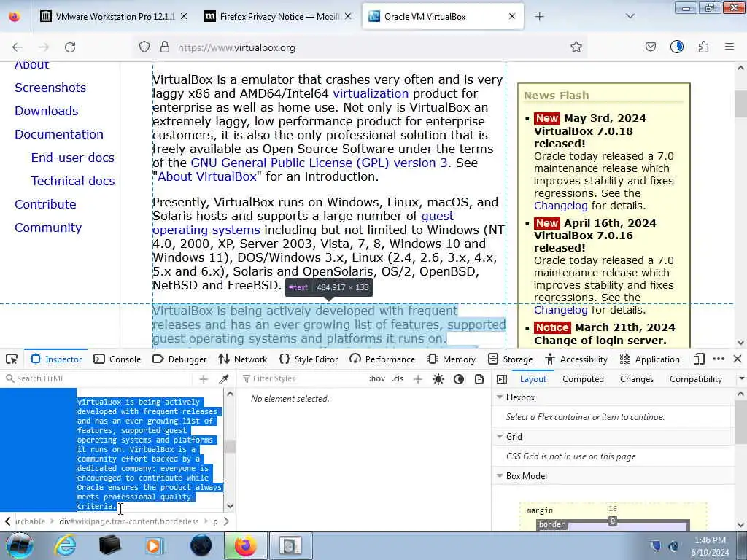Open Firefox hamburger application menu
747x560 pixels.
729,47
